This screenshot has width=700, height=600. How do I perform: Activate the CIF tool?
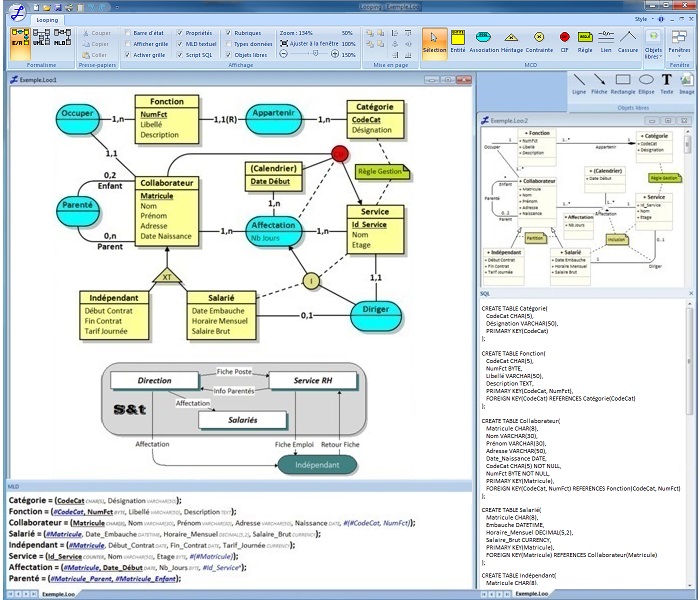point(564,42)
